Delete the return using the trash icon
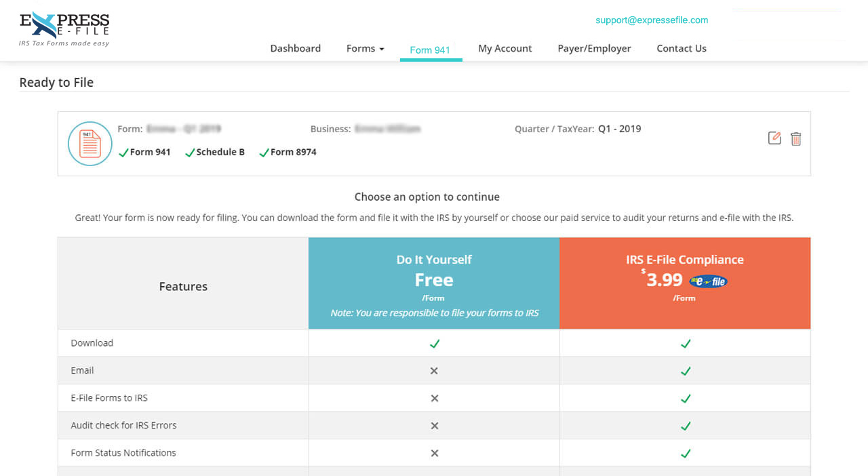The width and height of the screenshot is (868, 476). point(795,138)
